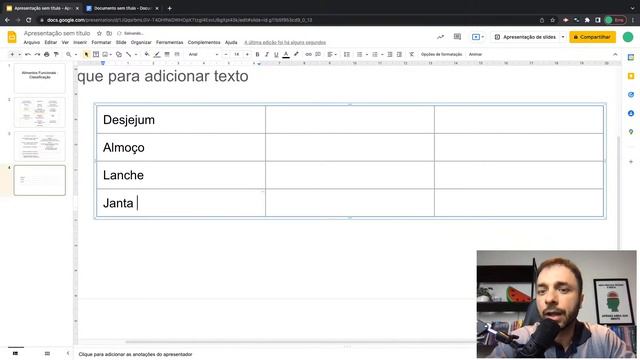
Task: Decrease font size with minus button
Action: (226, 54)
